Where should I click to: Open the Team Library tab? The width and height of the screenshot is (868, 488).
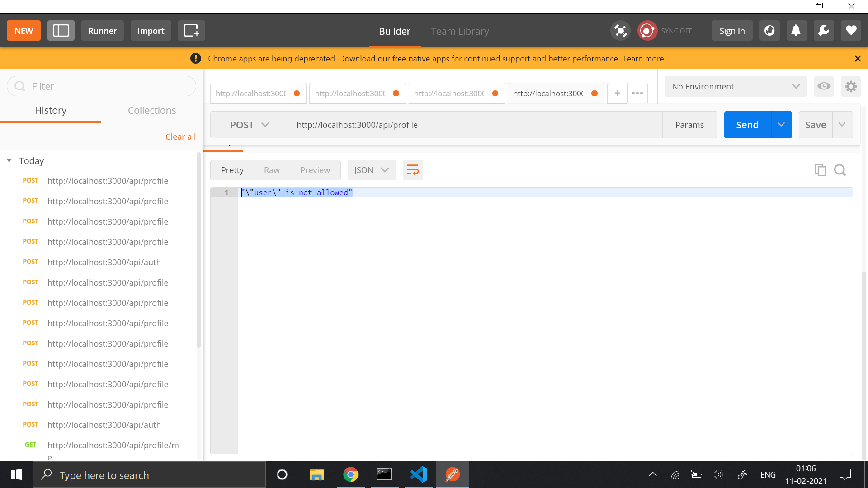[460, 31]
